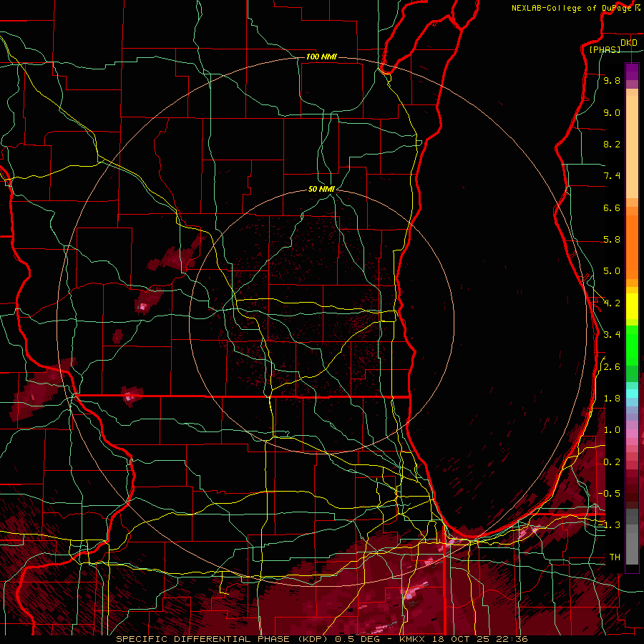Click the -1.3 value on the color scale
The width and height of the screenshot is (644, 644).
[610, 525]
